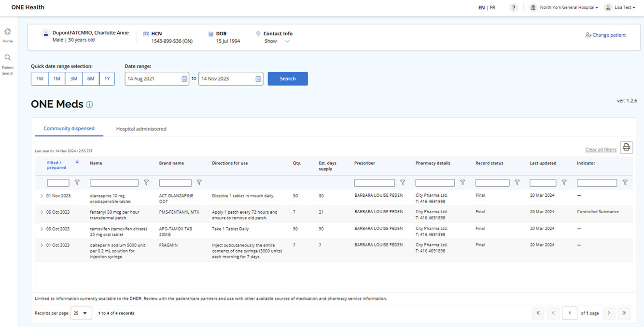
Task: Click PMS-FENTANYL MTX brand cell
Action: (x=179, y=212)
